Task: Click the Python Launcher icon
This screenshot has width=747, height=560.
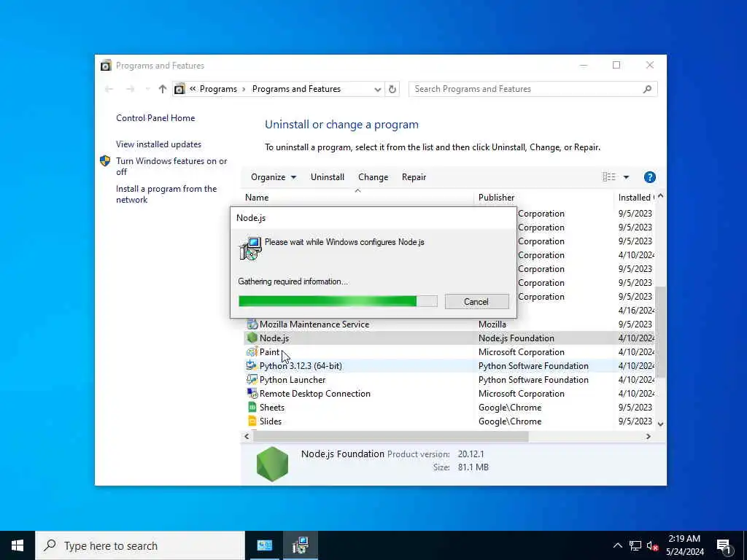Action: coord(252,379)
